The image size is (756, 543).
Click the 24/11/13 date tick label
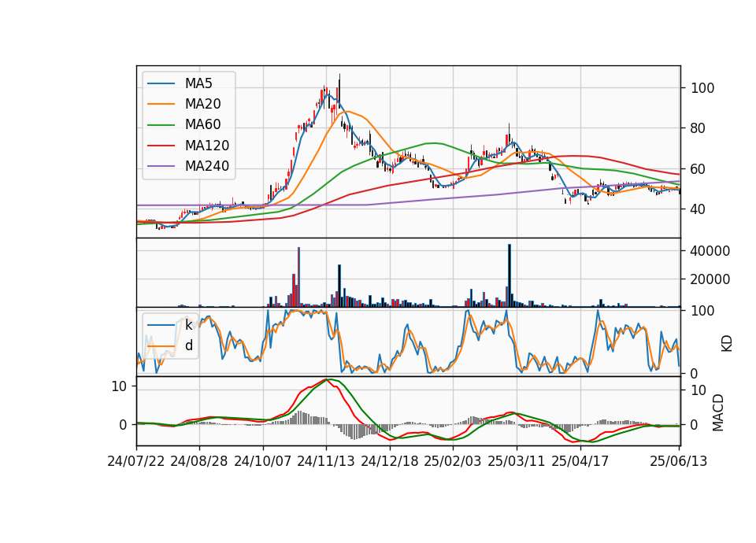(x=326, y=462)
